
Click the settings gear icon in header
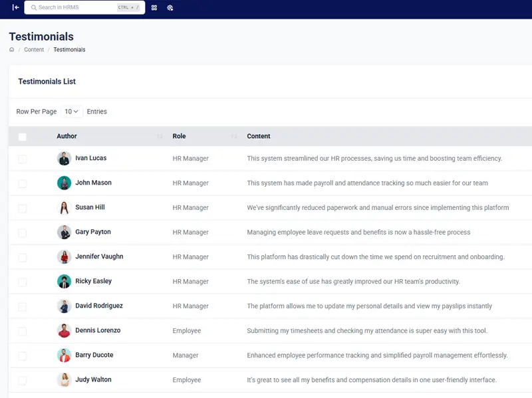[x=170, y=8]
